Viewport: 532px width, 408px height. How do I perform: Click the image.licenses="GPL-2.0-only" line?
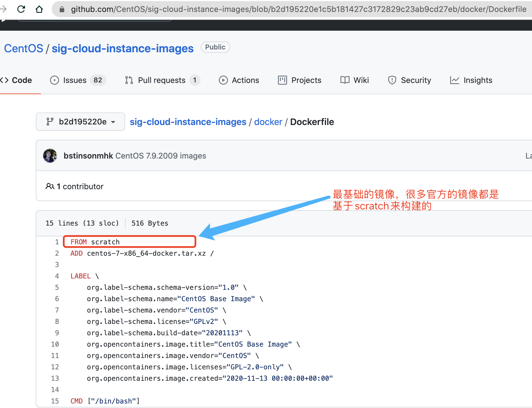point(190,367)
